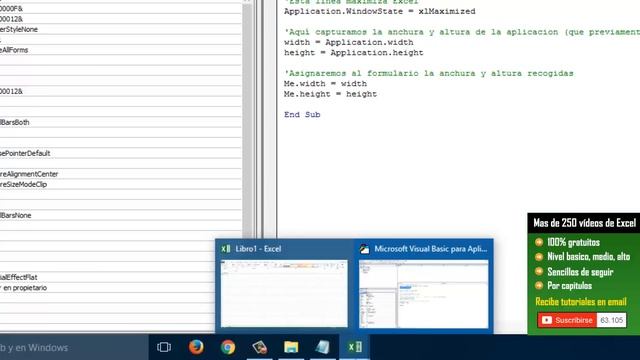Select the lBarsNone property value
Viewport: 640px width, 360px height.
(16, 215)
